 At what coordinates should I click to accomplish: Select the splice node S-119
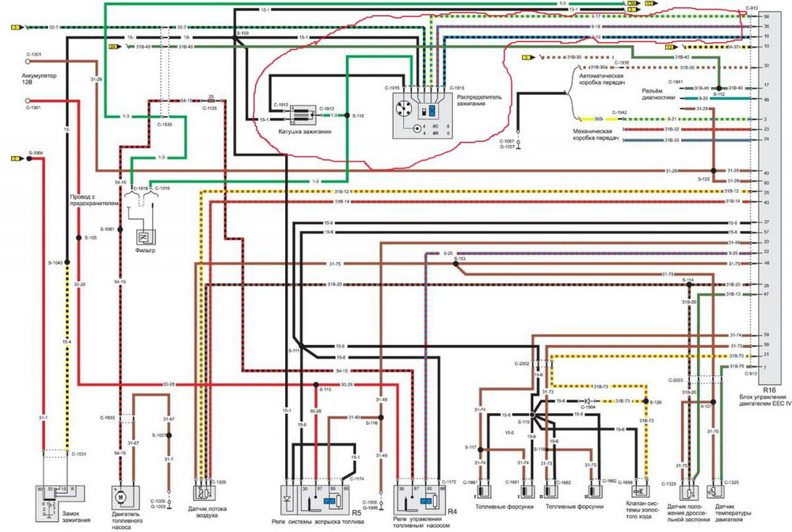pos(533,415)
